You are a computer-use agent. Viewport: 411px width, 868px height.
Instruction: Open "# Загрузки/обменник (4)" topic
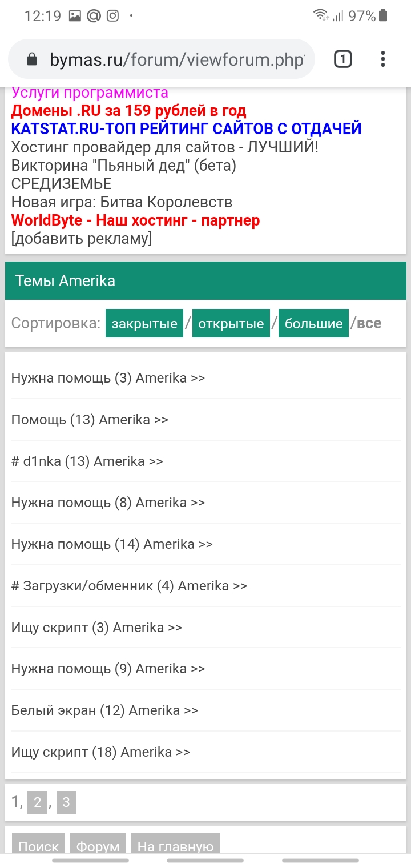[x=129, y=586]
